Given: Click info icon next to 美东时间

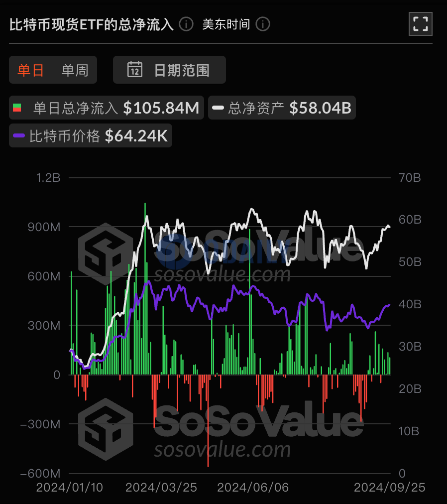Looking at the screenshot, I should (262, 24).
